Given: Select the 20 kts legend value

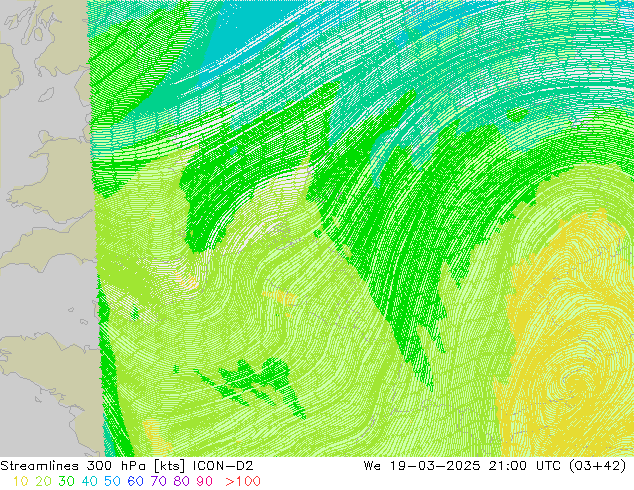Looking at the screenshot, I should tap(43, 481).
